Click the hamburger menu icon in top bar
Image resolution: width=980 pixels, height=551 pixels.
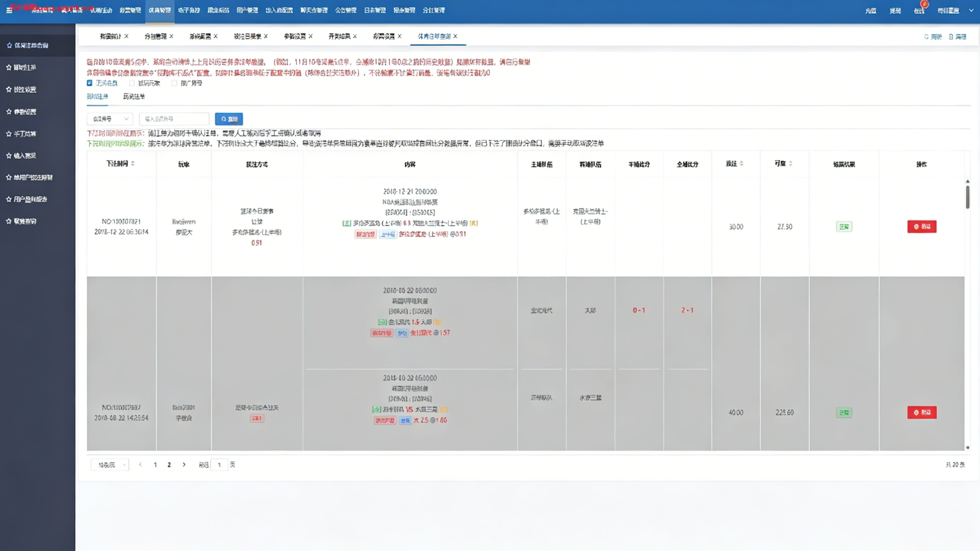(x=9, y=10)
